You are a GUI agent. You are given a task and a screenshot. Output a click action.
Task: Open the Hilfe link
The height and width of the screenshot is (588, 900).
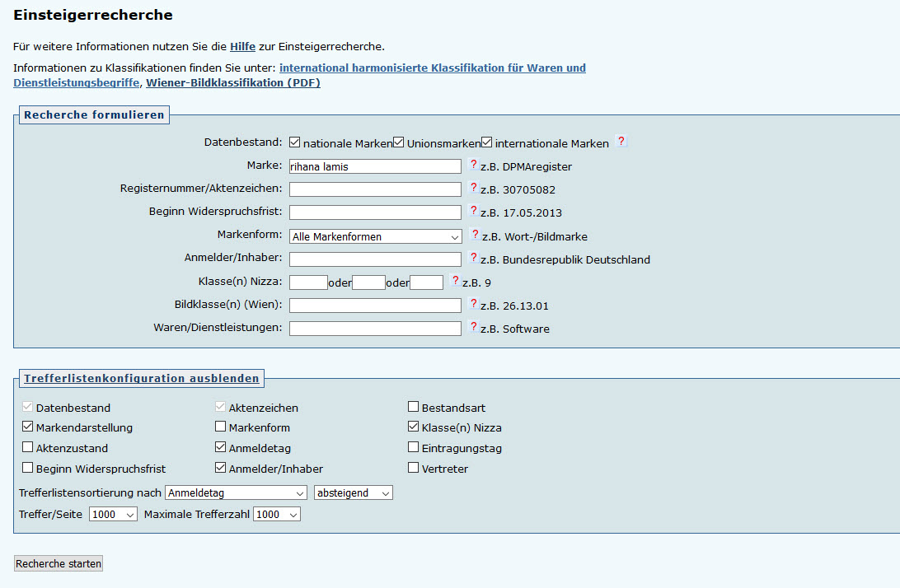(242, 46)
